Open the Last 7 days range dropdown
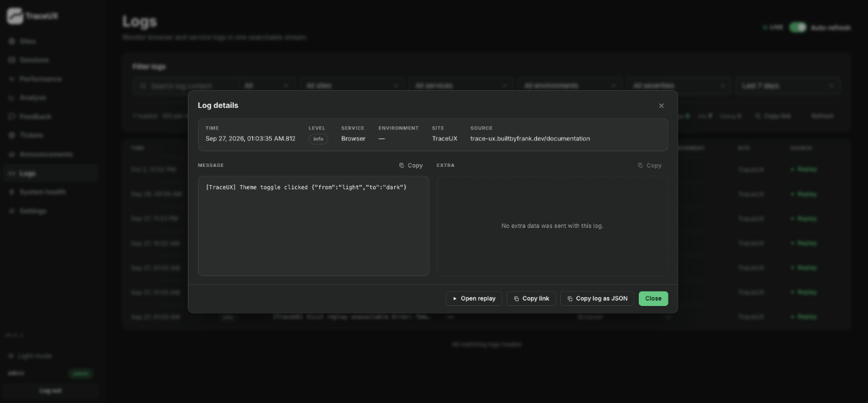Viewport: 868px width, 403px height. [788, 86]
